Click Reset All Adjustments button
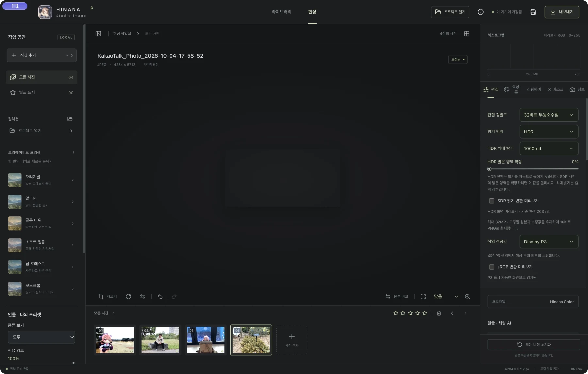 (x=534, y=345)
